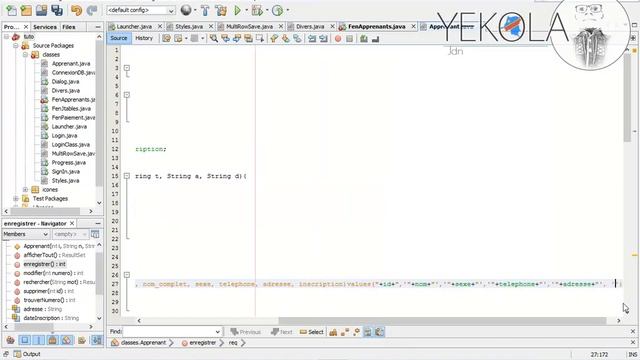Click the Open Project toolbar icon
Image resolution: width=640 pixels, height=360 pixels.
(x=41, y=10)
